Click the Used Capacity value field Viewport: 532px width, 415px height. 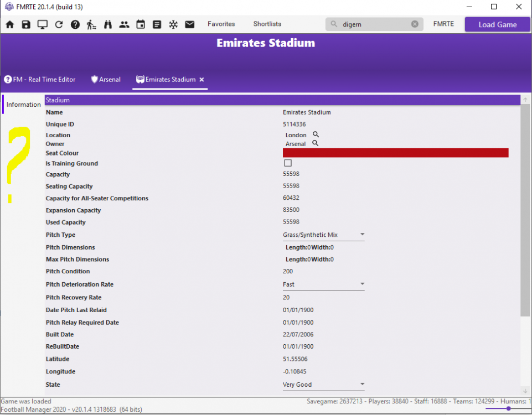coord(291,222)
